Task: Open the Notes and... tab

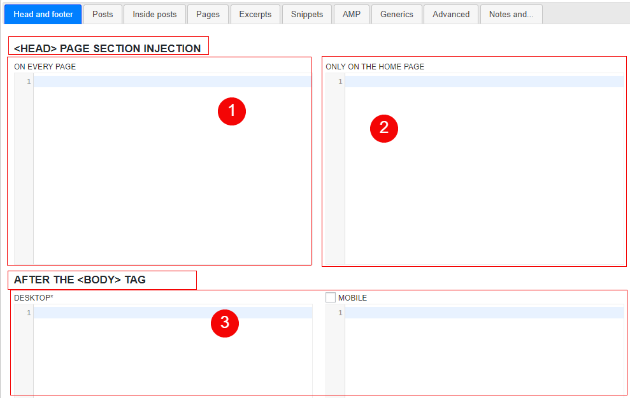Action: (x=511, y=14)
